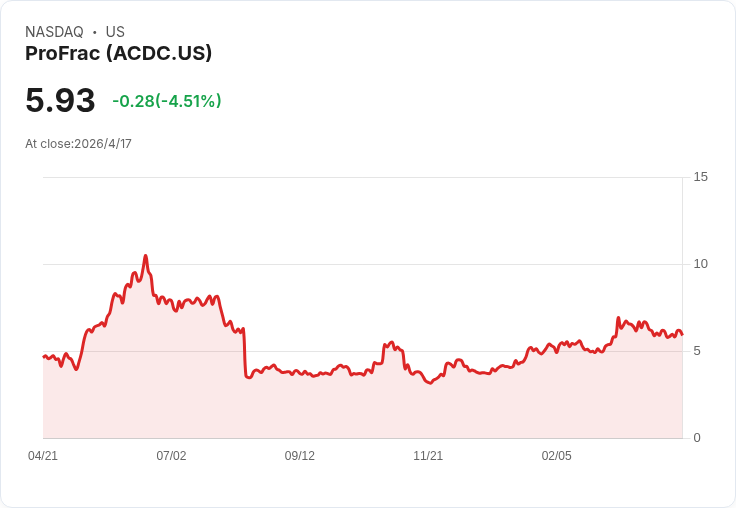This screenshot has width=736, height=508.
Task: Click the chart's lowest dip before 11/21
Action: pos(430,383)
